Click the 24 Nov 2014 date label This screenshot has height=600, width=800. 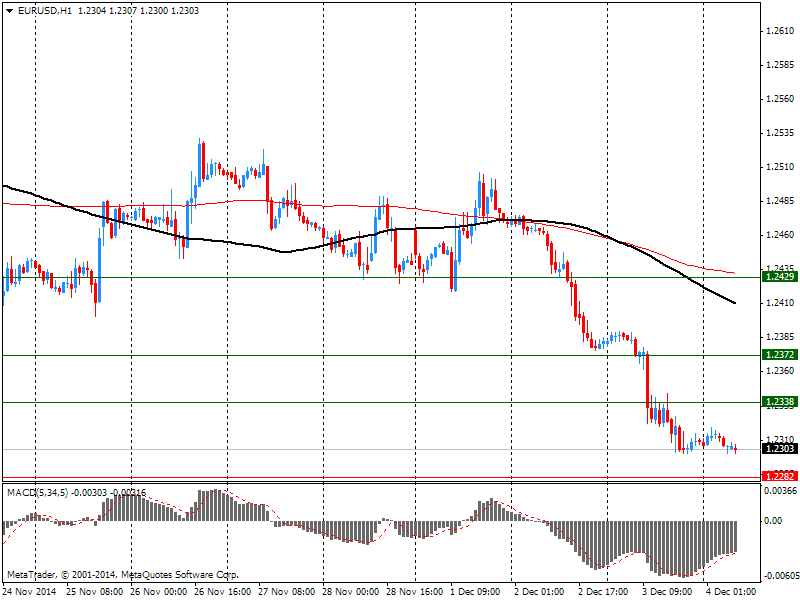[x=30, y=592]
